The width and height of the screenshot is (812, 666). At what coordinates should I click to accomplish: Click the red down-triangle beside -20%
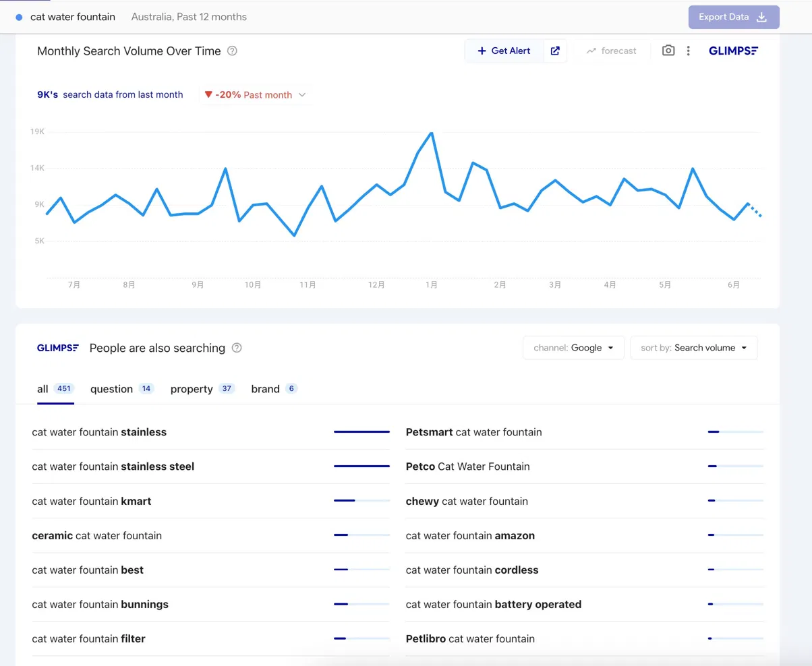pos(208,95)
